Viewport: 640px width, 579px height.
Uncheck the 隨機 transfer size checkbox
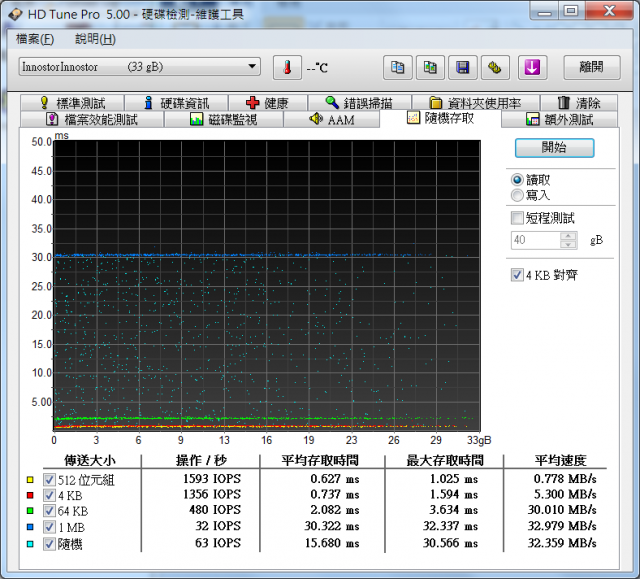[x=49, y=544]
